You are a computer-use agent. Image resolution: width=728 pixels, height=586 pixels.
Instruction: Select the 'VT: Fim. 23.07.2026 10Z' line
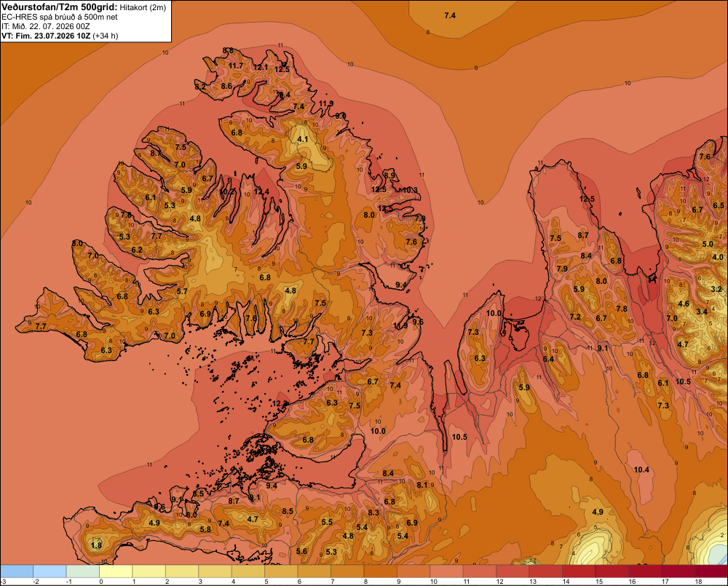pos(46,36)
